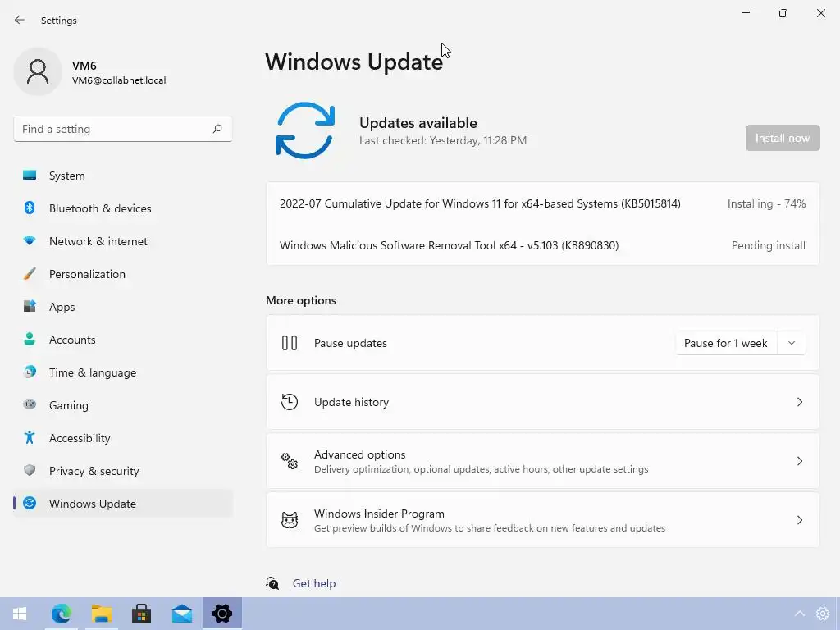Viewport: 840px width, 630px height.
Task: Click the Updates available heading
Action: (418, 123)
